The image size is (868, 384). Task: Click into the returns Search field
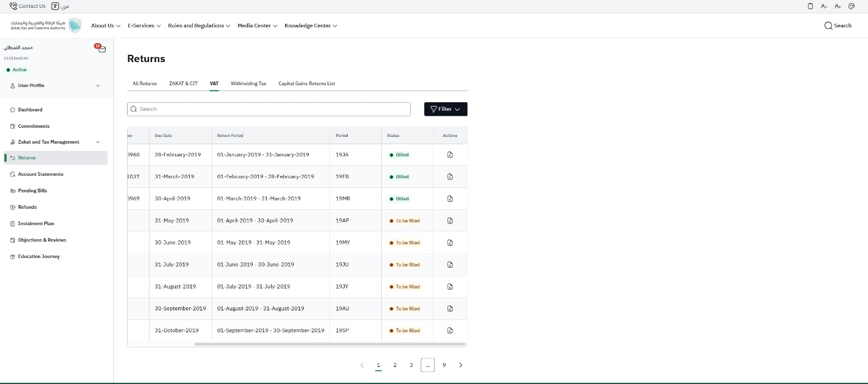pyautogui.click(x=269, y=109)
